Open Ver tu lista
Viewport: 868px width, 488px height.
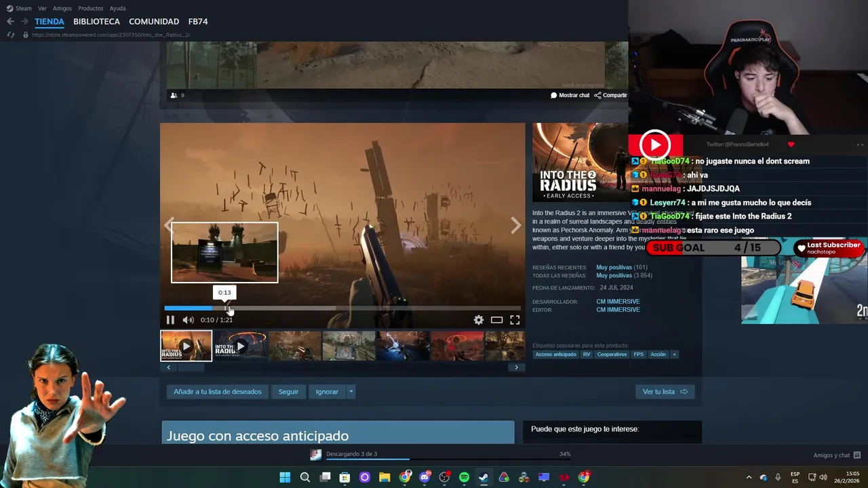pos(665,392)
